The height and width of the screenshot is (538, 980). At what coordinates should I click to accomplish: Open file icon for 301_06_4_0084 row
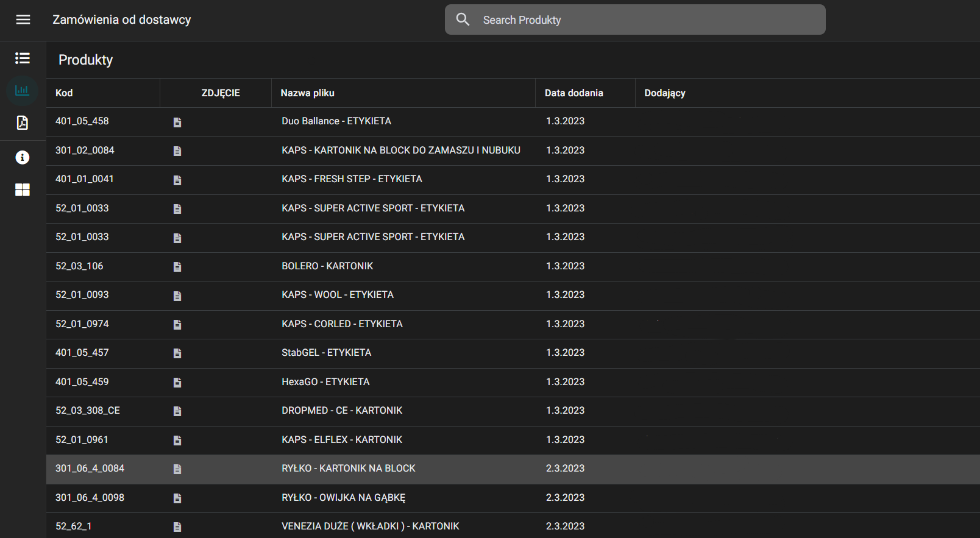(177, 469)
